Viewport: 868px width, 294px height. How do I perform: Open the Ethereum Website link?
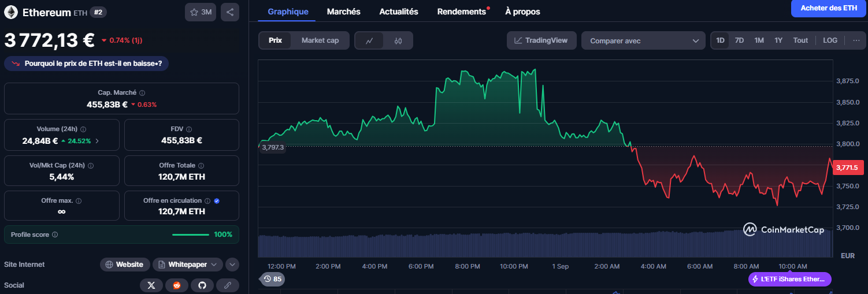point(125,265)
